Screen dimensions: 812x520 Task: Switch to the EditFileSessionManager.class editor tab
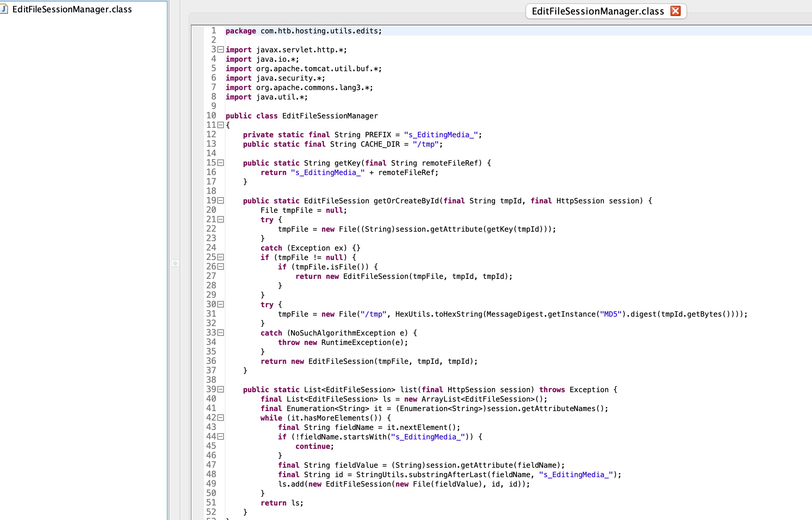(598, 11)
